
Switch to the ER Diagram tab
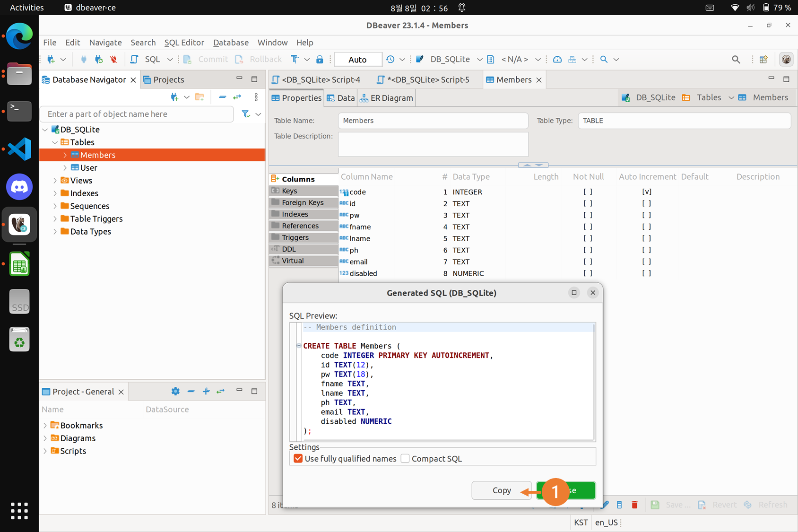(386, 98)
